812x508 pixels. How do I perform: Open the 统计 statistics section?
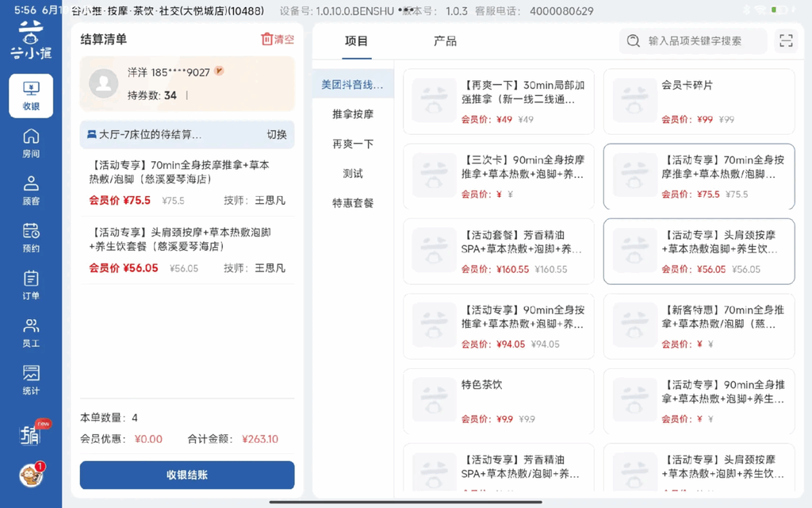point(31,380)
